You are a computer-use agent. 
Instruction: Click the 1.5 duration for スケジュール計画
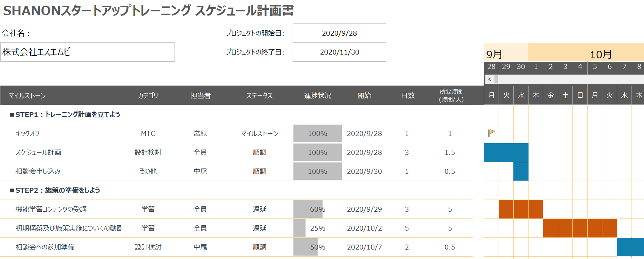(x=450, y=152)
